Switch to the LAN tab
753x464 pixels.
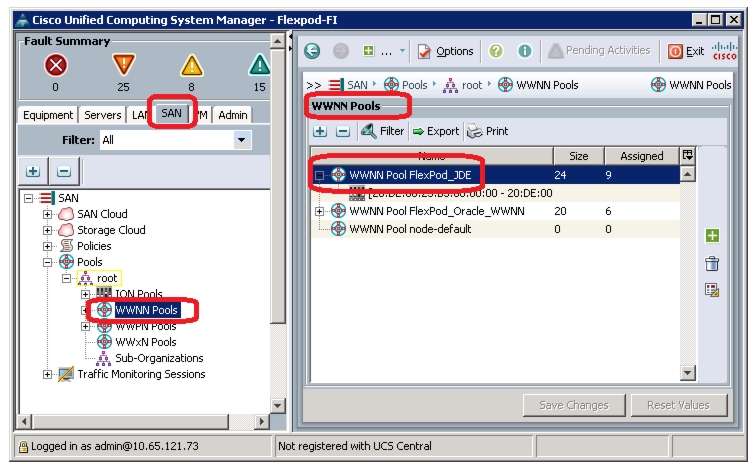pyautogui.click(x=139, y=115)
